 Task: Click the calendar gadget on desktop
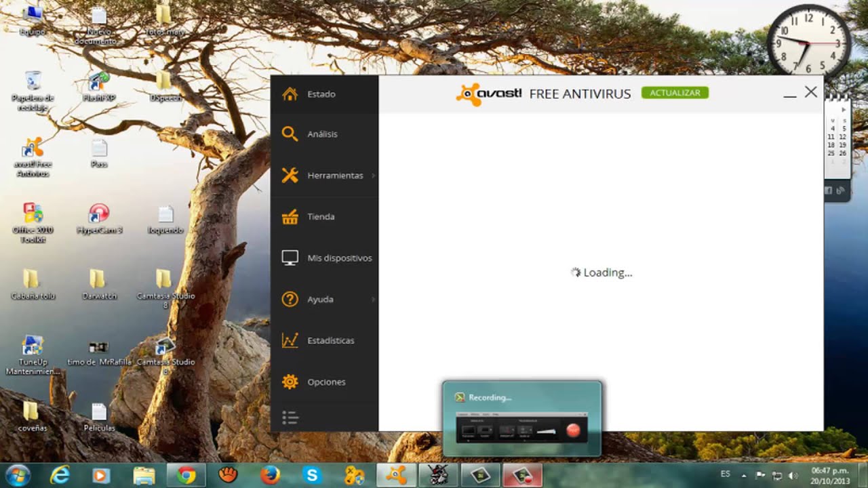837,138
